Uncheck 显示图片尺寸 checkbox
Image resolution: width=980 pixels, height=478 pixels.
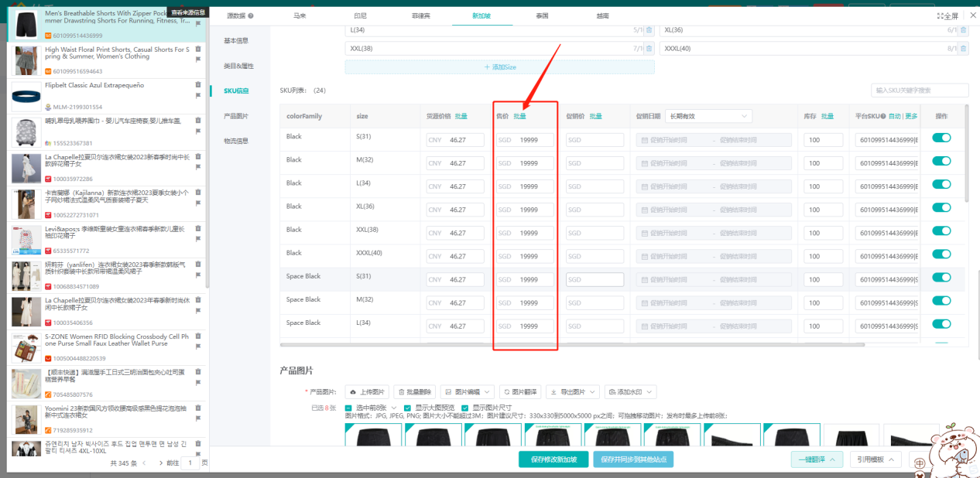tap(464, 408)
